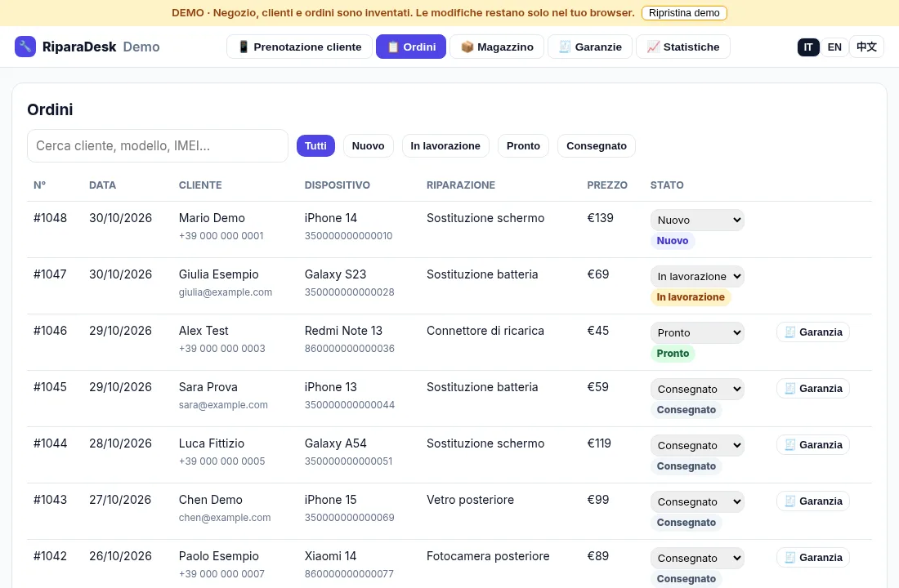Filter orders by Pronto
Image resolution: width=899 pixels, height=588 pixels.
pos(523,145)
